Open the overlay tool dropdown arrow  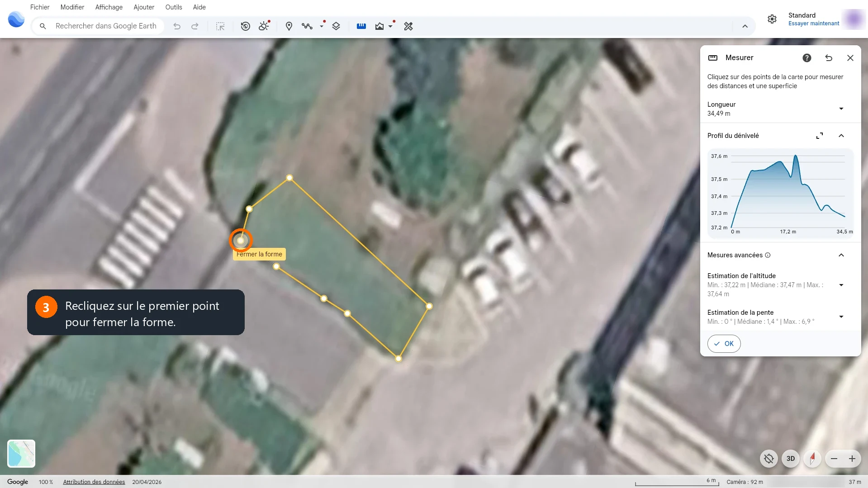tap(390, 26)
